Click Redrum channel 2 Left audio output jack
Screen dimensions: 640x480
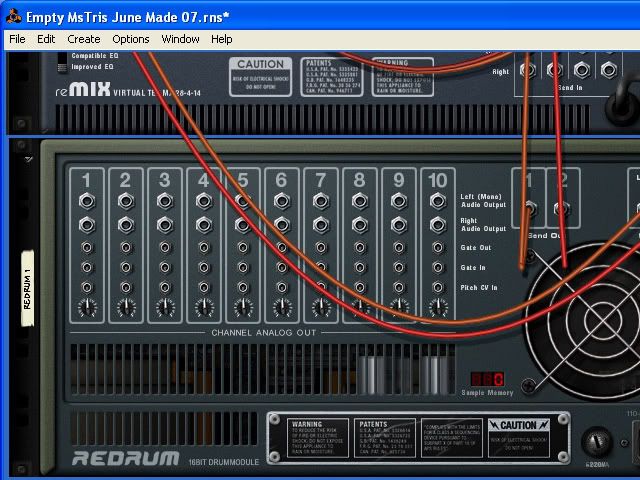click(x=126, y=201)
